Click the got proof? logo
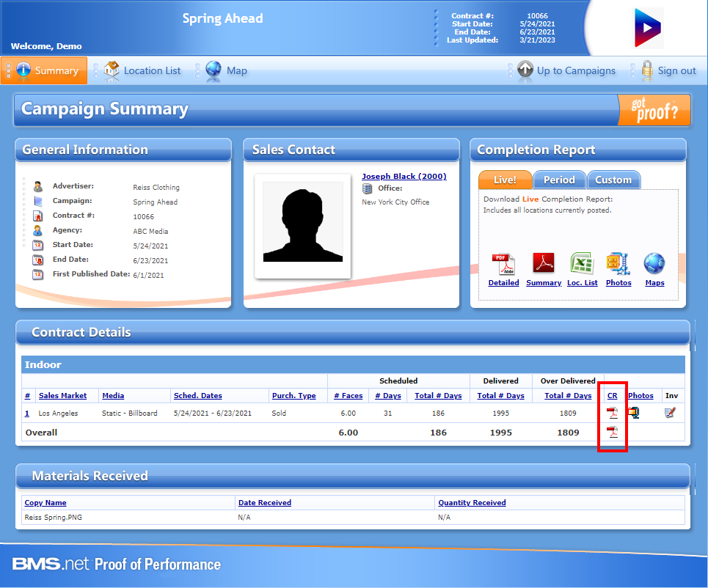This screenshot has width=708, height=588. pyautogui.click(x=654, y=111)
